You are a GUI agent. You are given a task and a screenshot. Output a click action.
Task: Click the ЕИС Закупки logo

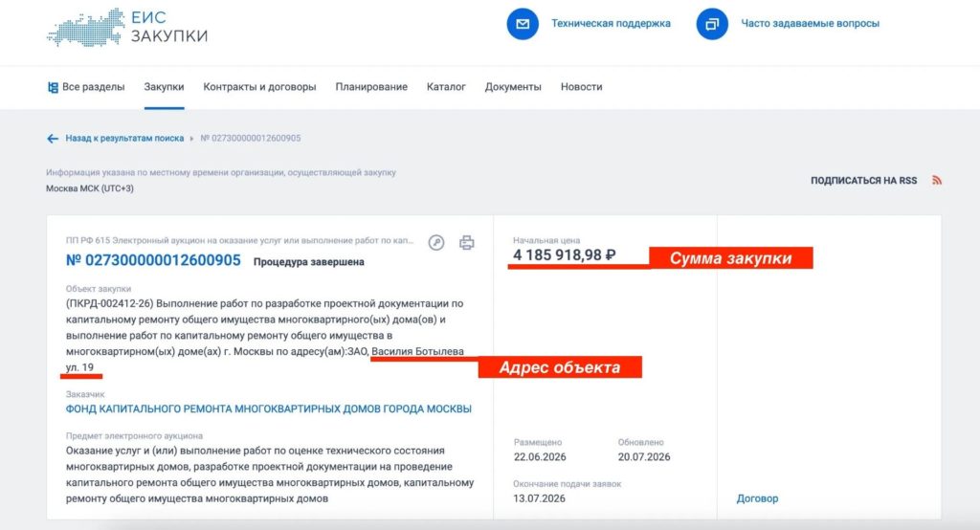click(127, 27)
